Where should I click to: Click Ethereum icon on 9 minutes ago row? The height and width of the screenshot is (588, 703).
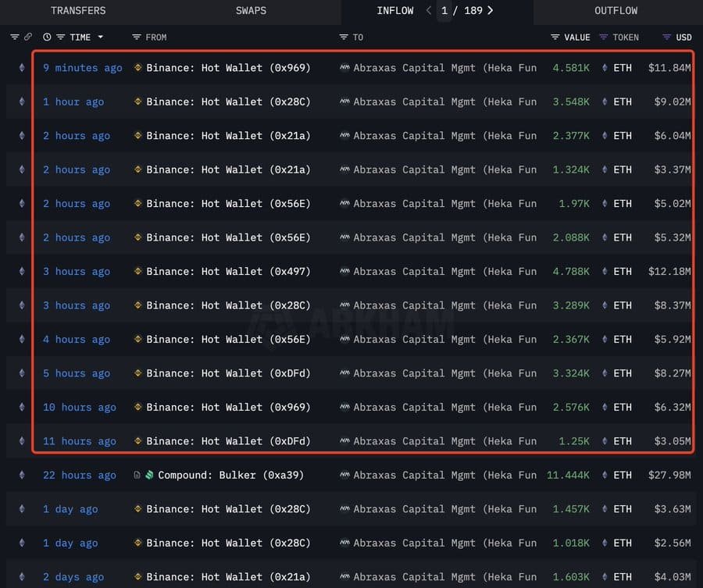click(x=22, y=68)
